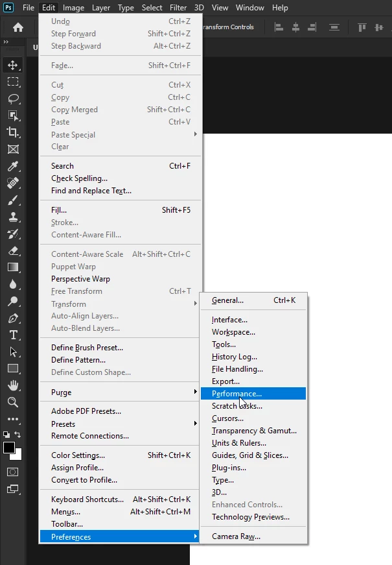Choose Fill... from Edit menu
The width and height of the screenshot is (392, 565).
[x=121, y=210]
